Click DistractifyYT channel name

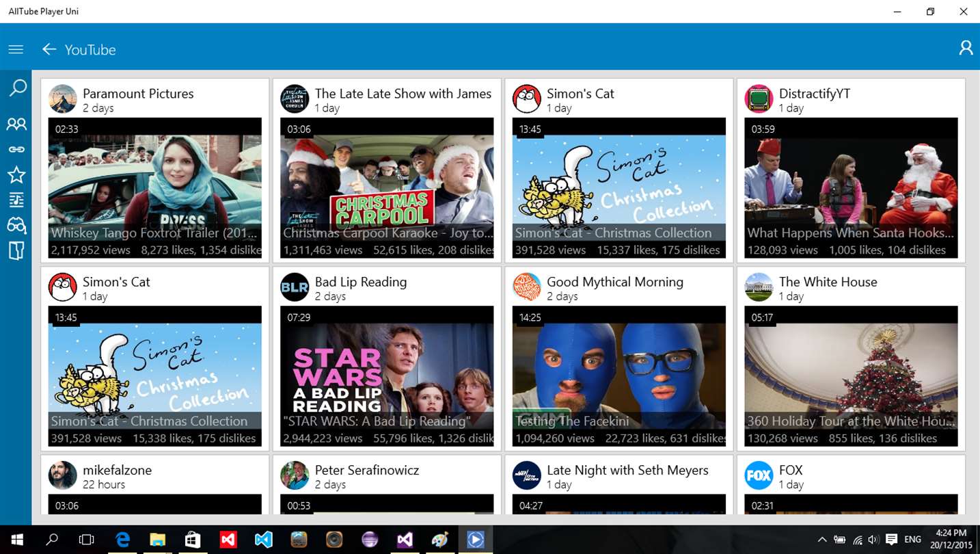[x=815, y=94]
